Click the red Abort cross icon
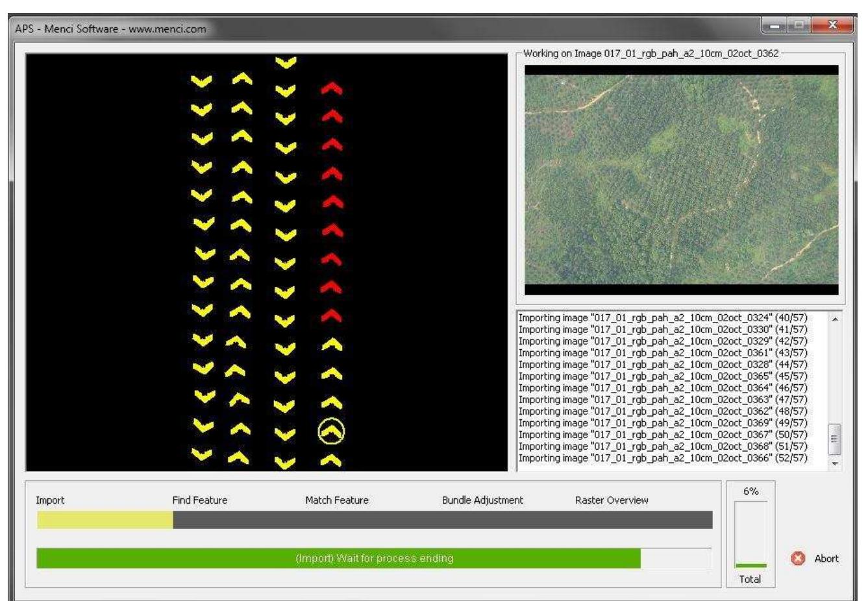The height and width of the screenshot is (601, 868). (798, 559)
